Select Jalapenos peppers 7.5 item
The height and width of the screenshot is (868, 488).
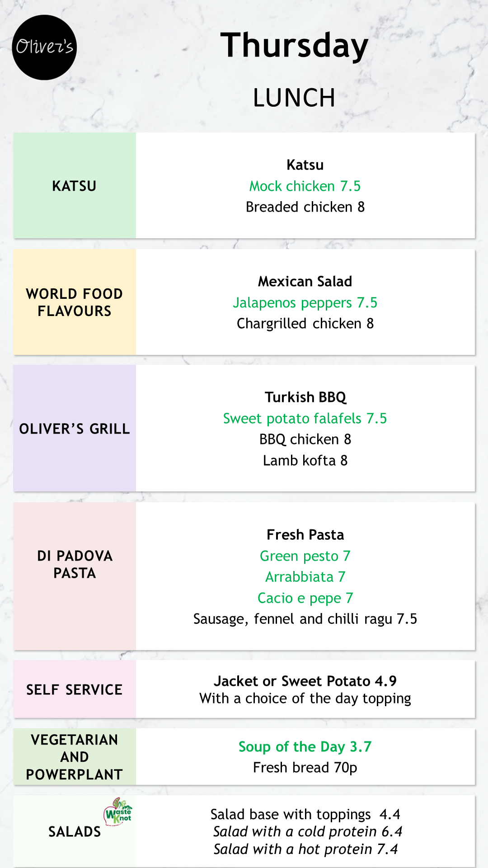(305, 302)
